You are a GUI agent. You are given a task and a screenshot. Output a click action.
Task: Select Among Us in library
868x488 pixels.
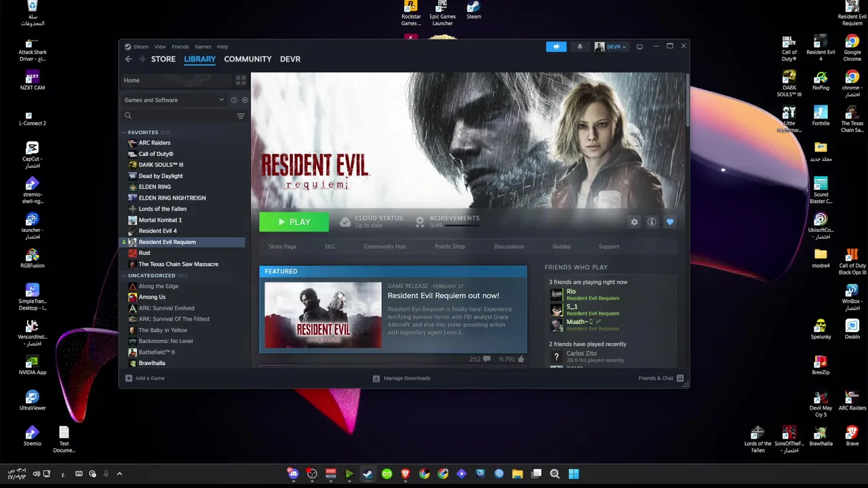pos(152,297)
